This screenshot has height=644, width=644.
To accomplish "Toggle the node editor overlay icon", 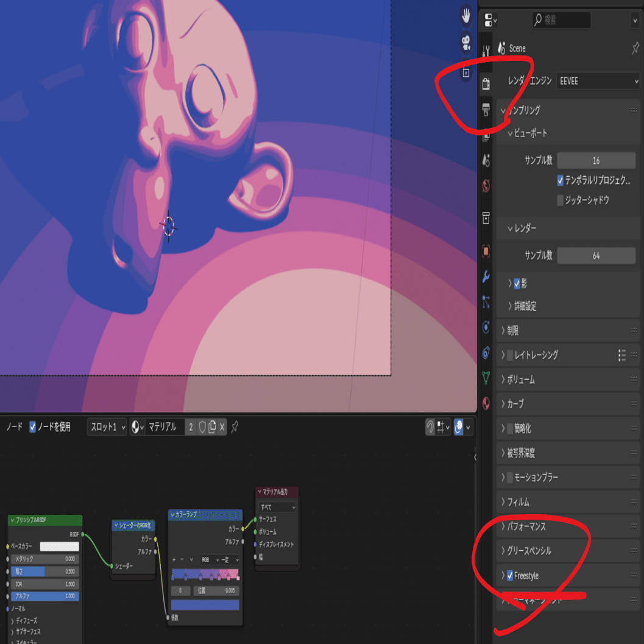I will 459,427.
